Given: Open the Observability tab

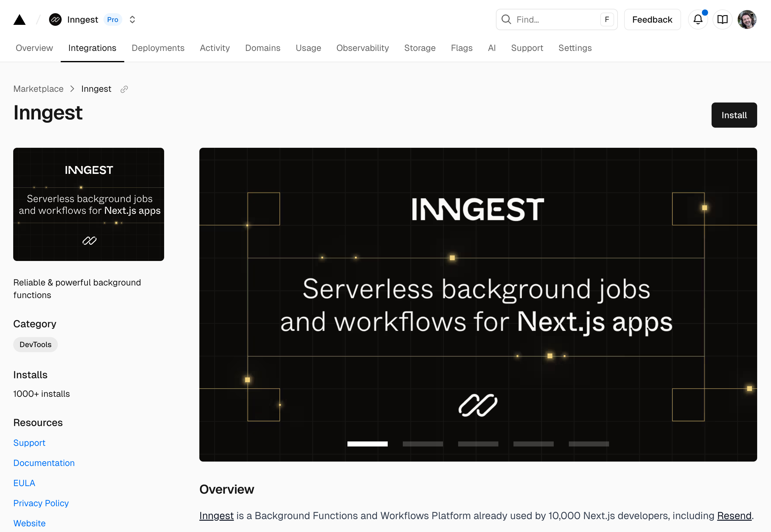Looking at the screenshot, I should 362,48.
